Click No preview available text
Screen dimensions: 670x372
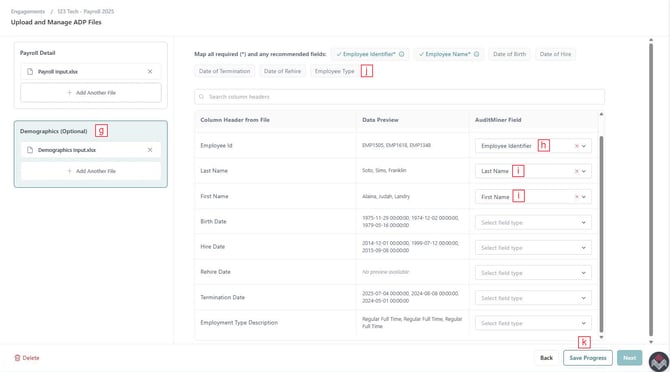(x=385, y=272)
